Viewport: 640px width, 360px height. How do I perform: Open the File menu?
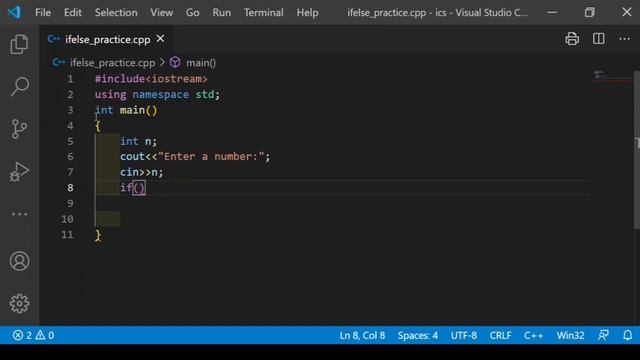pos(43,13)
